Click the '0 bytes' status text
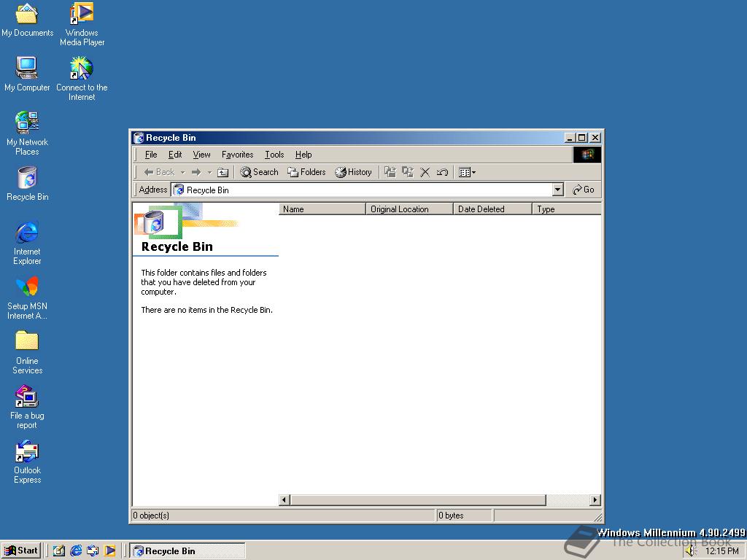 coord(451,516)
